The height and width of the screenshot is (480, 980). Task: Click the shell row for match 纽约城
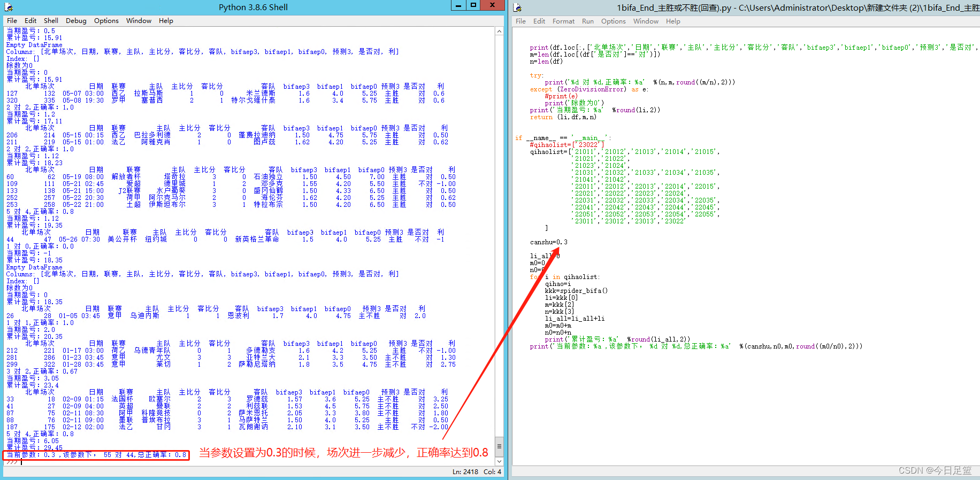pos(225,239)
